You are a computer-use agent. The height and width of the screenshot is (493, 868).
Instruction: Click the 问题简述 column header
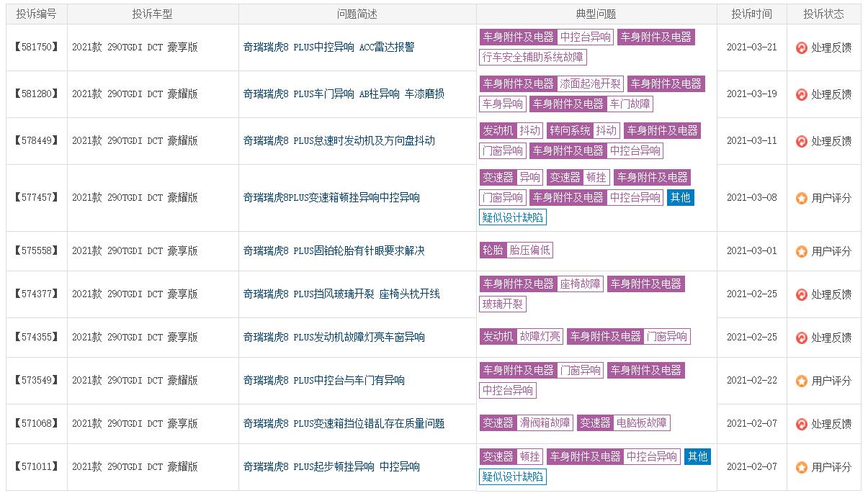click(x=357, y=14)
